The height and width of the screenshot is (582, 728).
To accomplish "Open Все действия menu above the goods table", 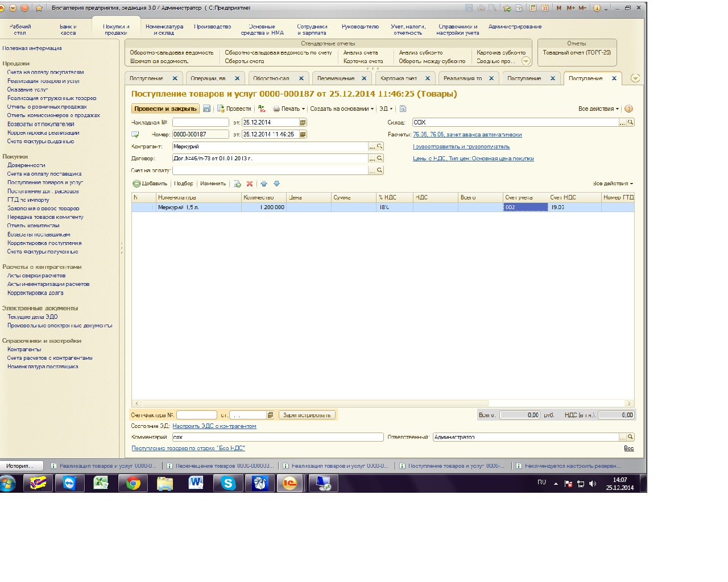I will 613,184.
